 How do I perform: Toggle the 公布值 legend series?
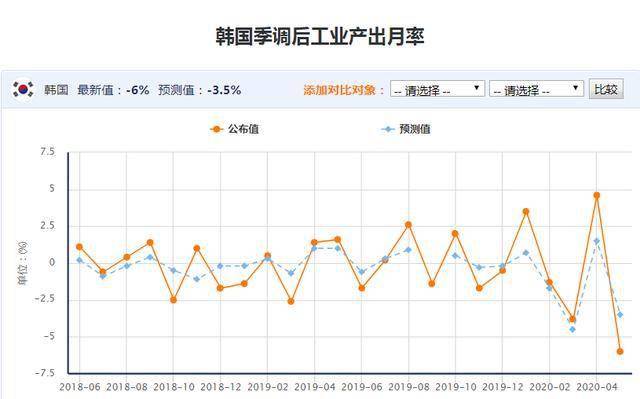(x=235, y=129)
